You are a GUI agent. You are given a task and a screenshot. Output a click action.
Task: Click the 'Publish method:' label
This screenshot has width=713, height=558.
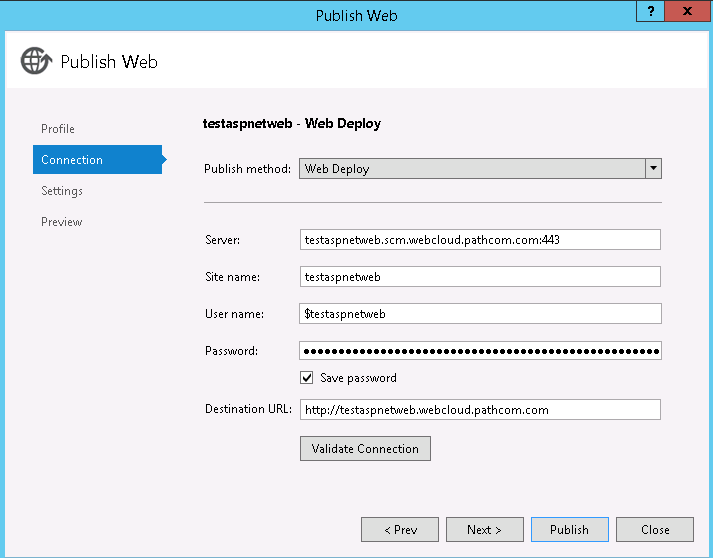[x=247, y=169]
